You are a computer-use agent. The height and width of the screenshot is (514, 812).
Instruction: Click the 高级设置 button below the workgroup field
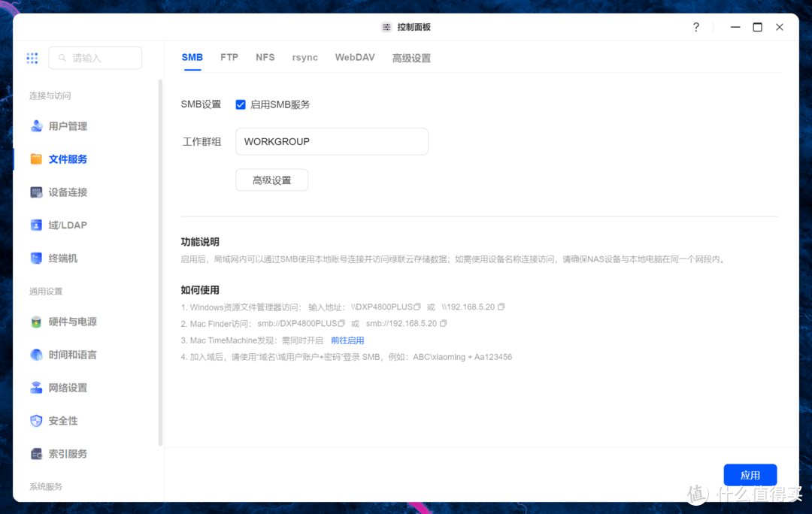[271, 180]
